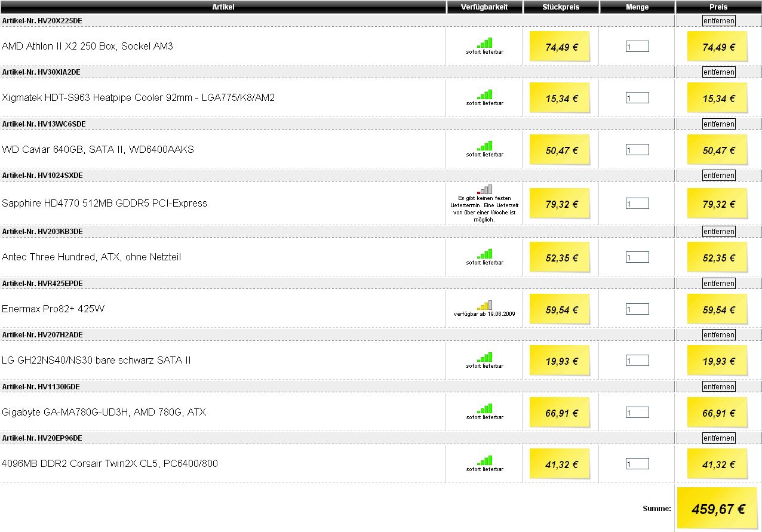The height and width of the screenshot is (532, 762).
Task: Click green availability icon for WD Caviar 640GB
Action: 484,146
